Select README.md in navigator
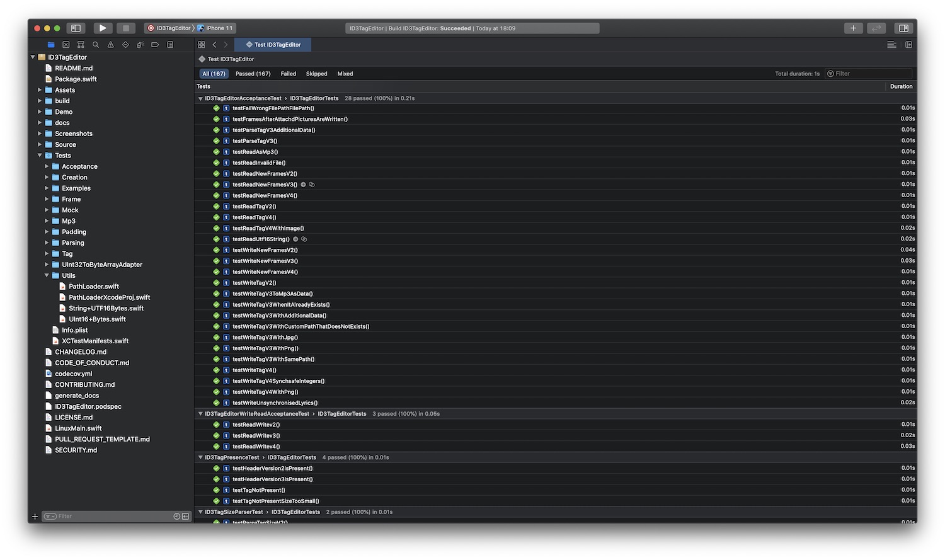Viewport: 945px width, 560px height. tap(74, 68)
